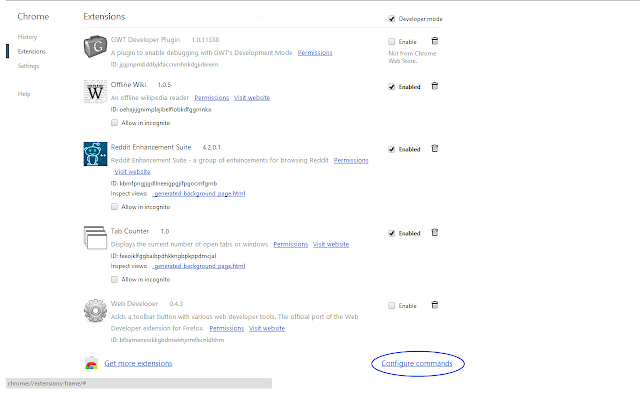The width and height of the screenshot is (640, 400).
Task: Allow Tab Counter in incognito
Action: pyautogui.click(x=114, y=279)
